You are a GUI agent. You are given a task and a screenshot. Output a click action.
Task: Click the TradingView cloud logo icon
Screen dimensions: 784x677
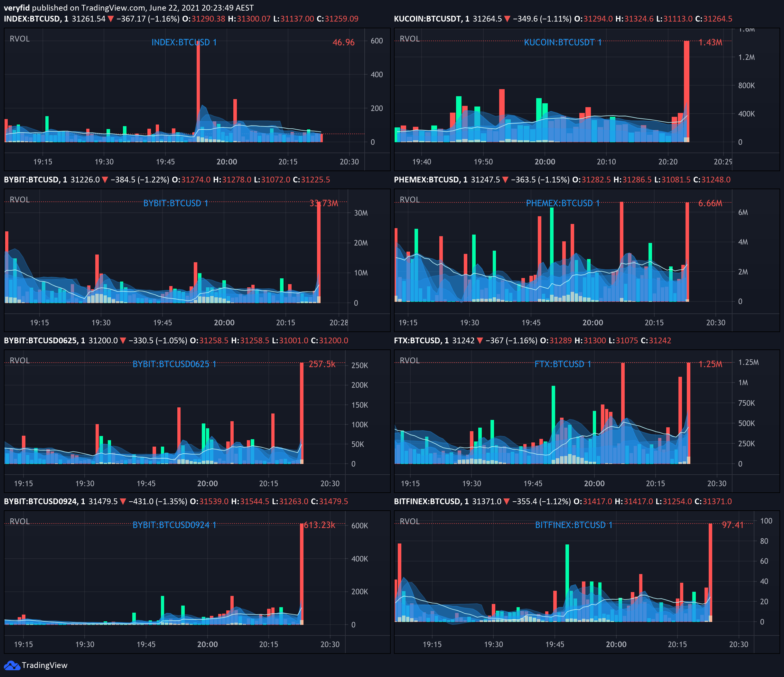coord(12,665)
